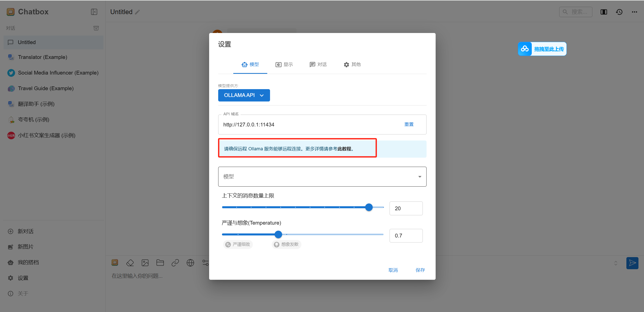Click the attach link icon
Image resolution: width=644 pixels, height=312 pixels.
(175, 263)
